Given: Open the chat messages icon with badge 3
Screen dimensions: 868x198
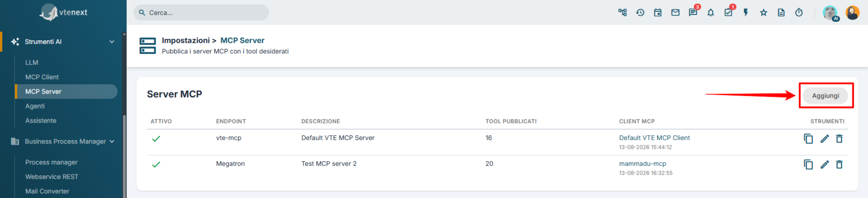Looking at the screenshot, I should pyautogui.click(x=693, y=12).
